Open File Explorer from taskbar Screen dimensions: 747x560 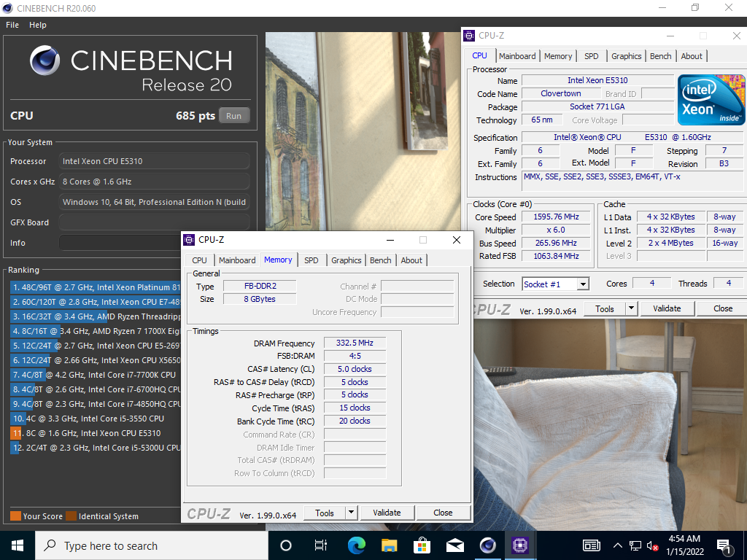click(389, 545)
